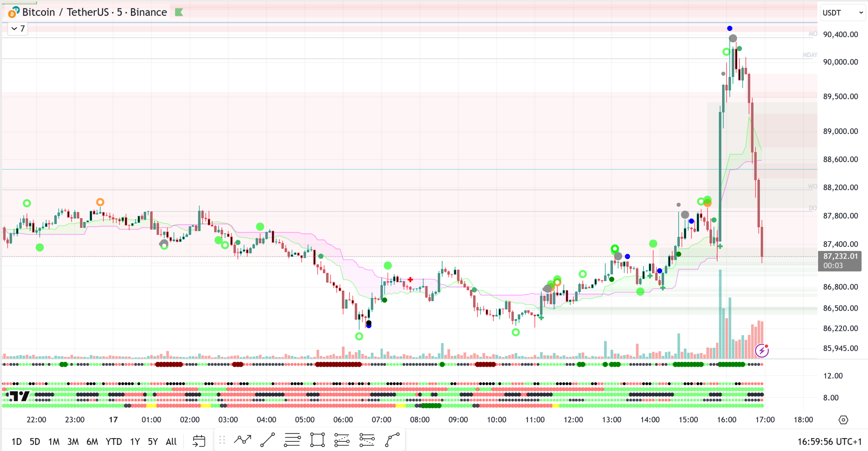Expand the collapsed indicators legend showing 7
Image resolution: width=868 pixels, height=451 pixels.
pos(18,28)
